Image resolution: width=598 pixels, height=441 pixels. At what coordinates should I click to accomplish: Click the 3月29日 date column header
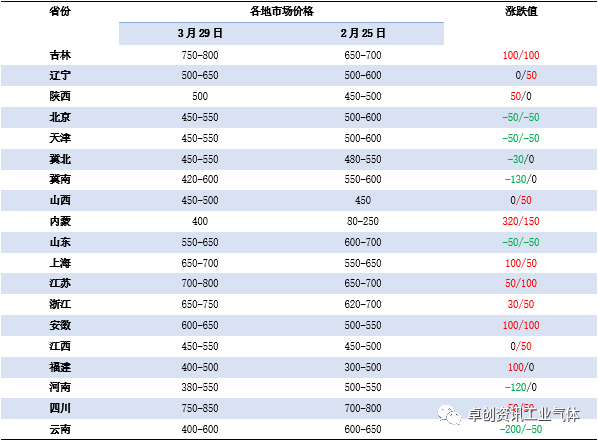click(x=200, y=33)
